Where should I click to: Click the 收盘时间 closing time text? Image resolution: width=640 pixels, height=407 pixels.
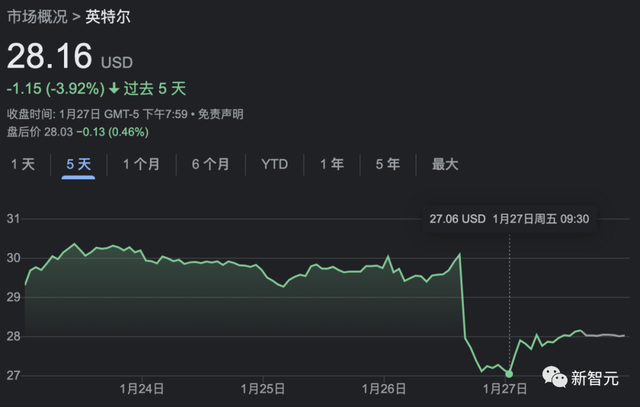tap(97, 114)
